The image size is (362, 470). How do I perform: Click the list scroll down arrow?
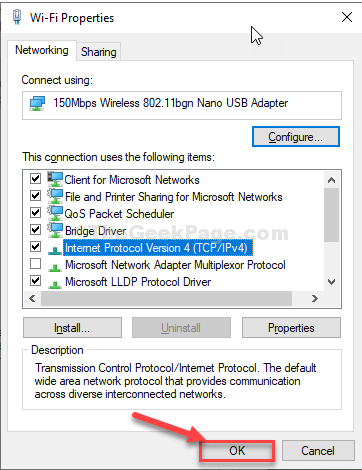(x=331, y=282)
